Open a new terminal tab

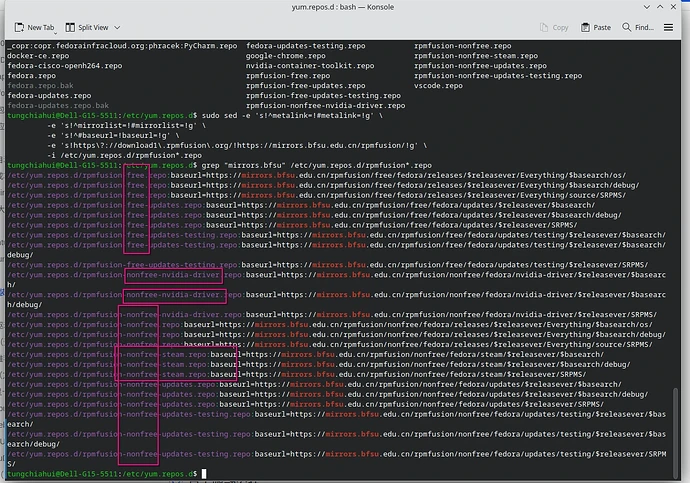click(x=35, y=28)
